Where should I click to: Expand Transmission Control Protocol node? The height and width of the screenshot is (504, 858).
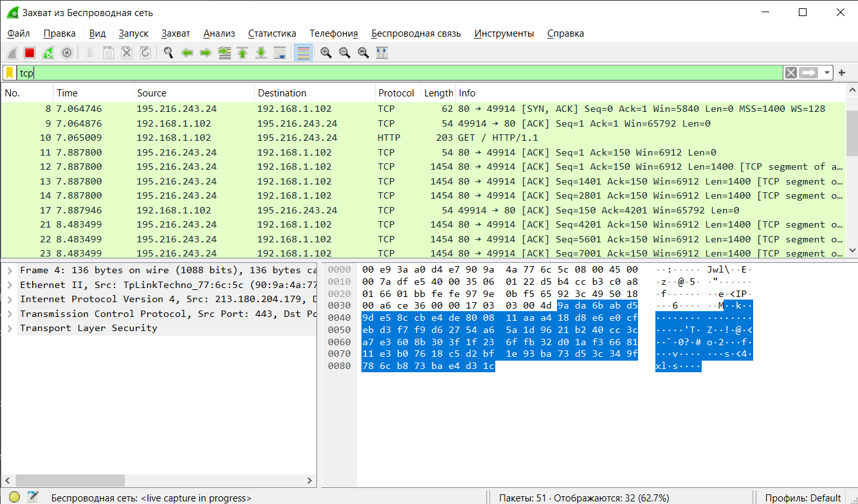point(9,314)
